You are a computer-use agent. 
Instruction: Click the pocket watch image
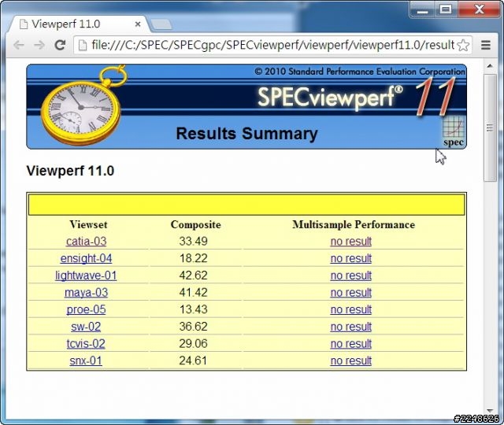(83, 105)
